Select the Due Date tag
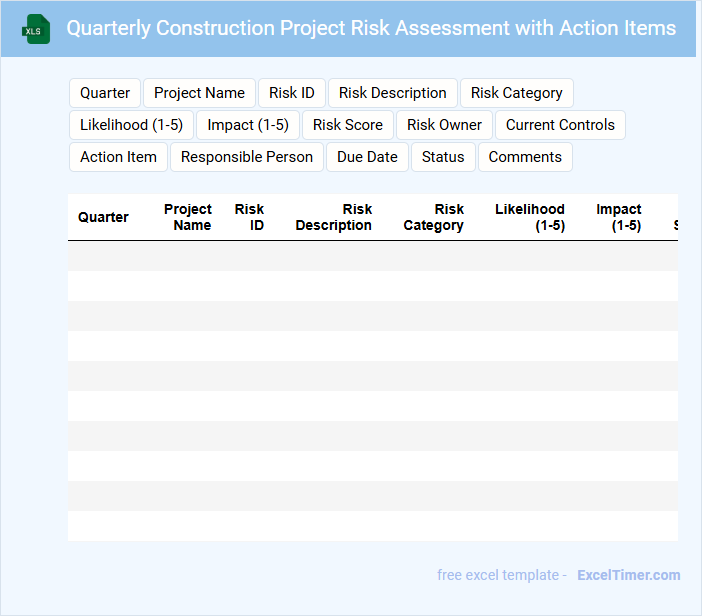This screenshot has height=616, width=702. point(367,157)
